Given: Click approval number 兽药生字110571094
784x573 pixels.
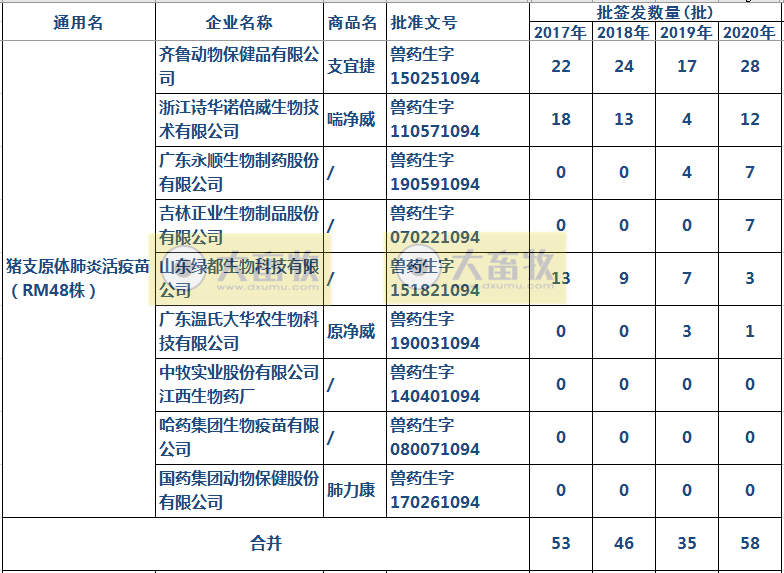Looking at the screenshot, I should pos(435,120).
